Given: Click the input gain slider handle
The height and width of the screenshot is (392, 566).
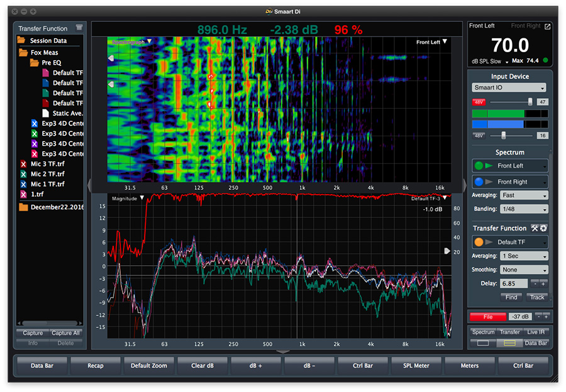Looking at the screenshot, I should [x=530, y=102].
